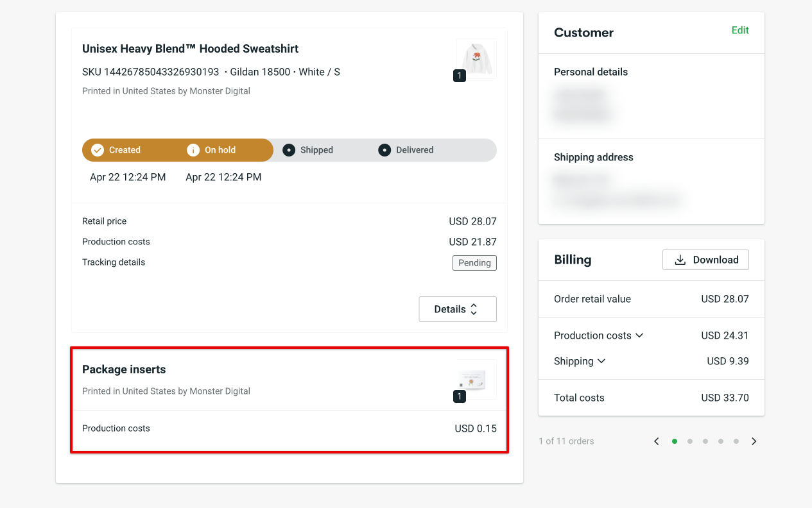Expand the Details section for the sweatshirt
The width and height of the screenshot is (812, 508).
click(457, 309)
